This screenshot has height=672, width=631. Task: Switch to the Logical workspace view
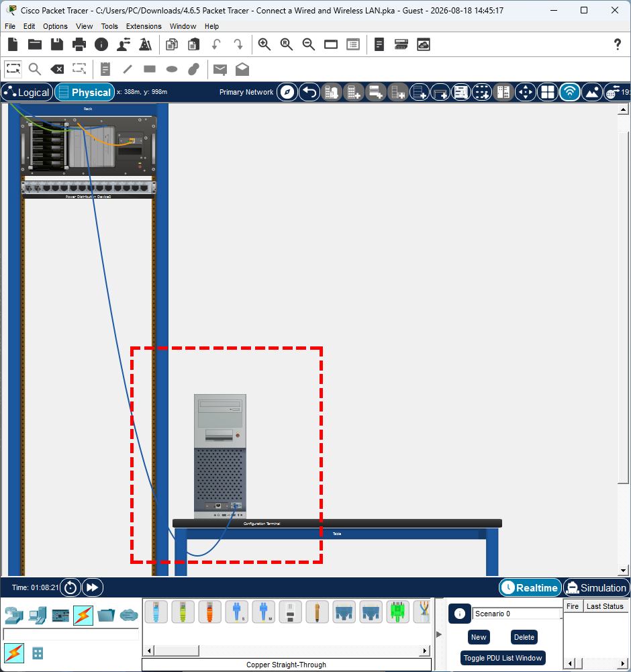pyautogui.click(x=27, y=92)
